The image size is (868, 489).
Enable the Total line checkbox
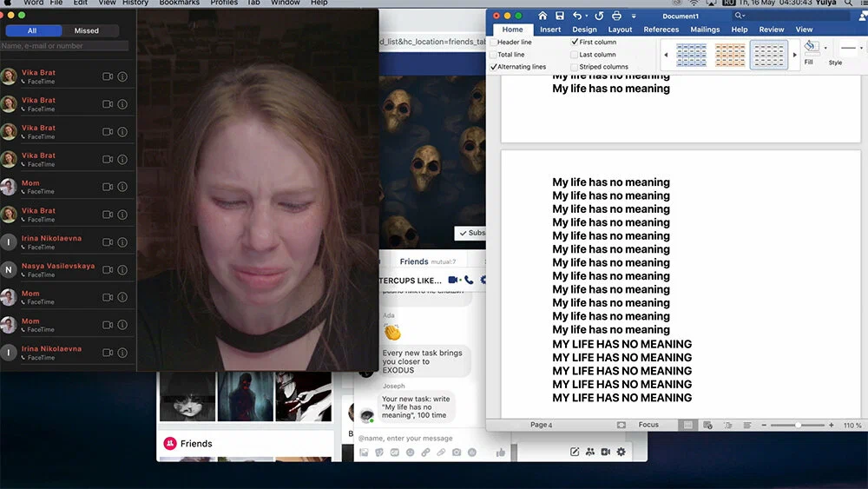click(x=493, y=55)
